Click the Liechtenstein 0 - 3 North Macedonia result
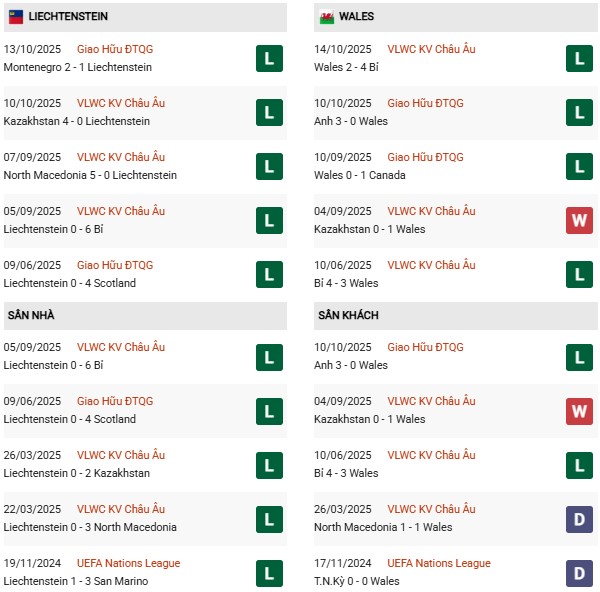 90,527
